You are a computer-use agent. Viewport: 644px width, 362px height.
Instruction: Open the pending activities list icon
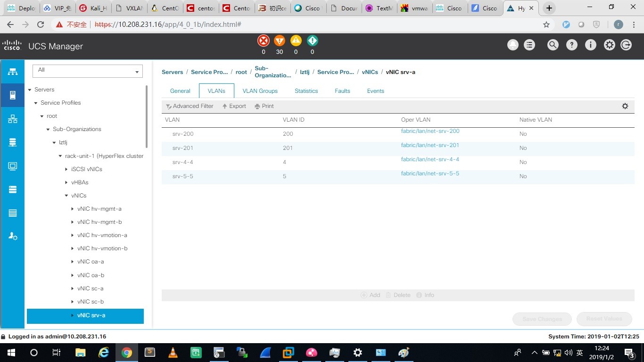tap(529, 45)
